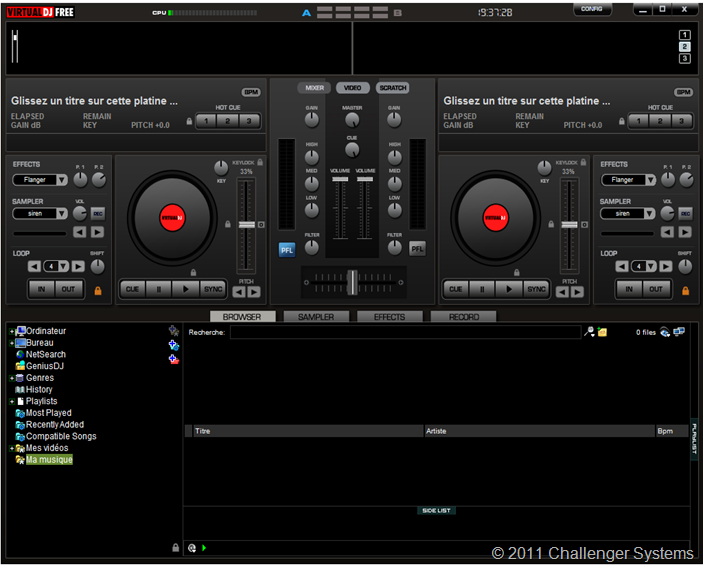Pause the left deck
The image size is (703, 565).
click(159, 289)
